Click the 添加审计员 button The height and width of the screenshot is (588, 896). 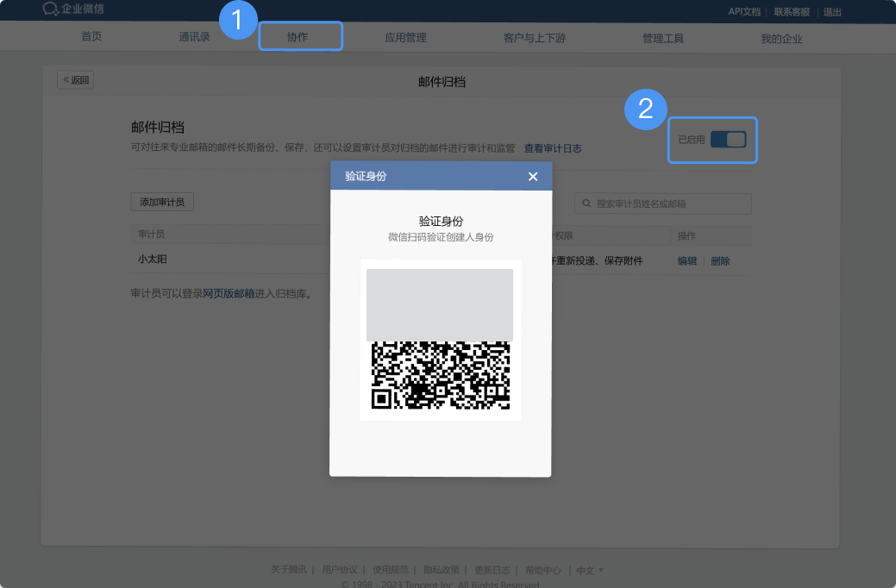coord(162,202)
